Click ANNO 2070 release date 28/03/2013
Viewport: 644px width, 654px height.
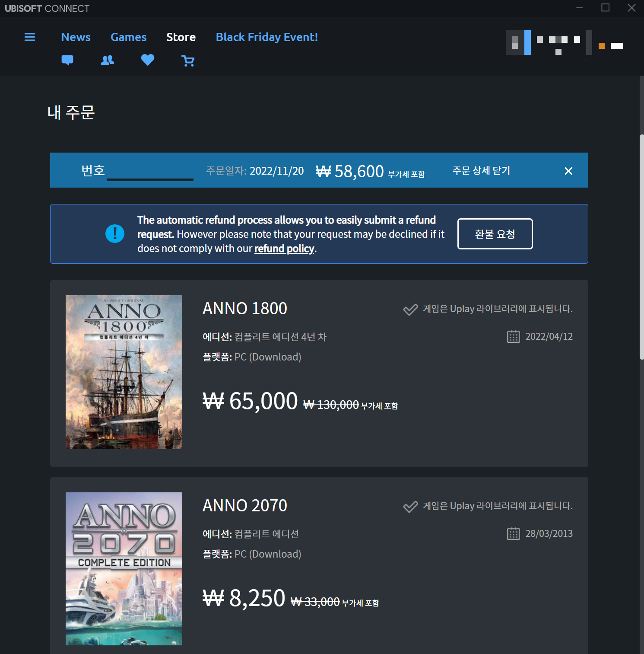(x=549, y=534)
